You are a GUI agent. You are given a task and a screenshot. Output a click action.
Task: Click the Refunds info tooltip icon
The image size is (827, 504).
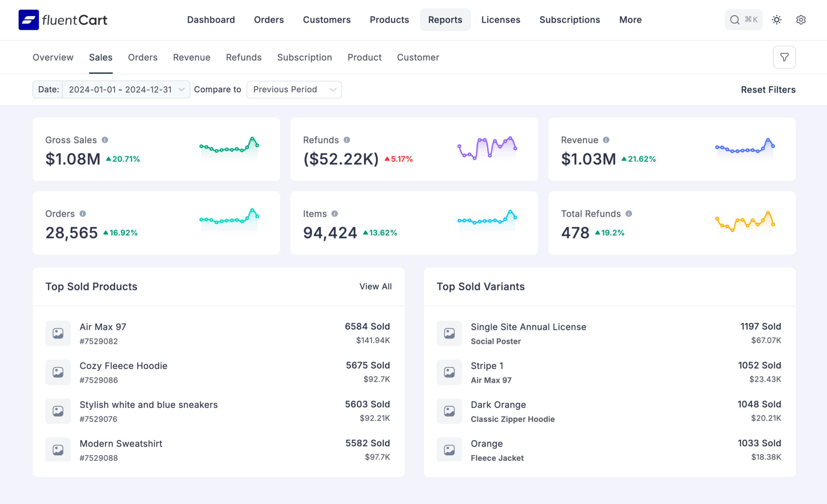point(347,140)
